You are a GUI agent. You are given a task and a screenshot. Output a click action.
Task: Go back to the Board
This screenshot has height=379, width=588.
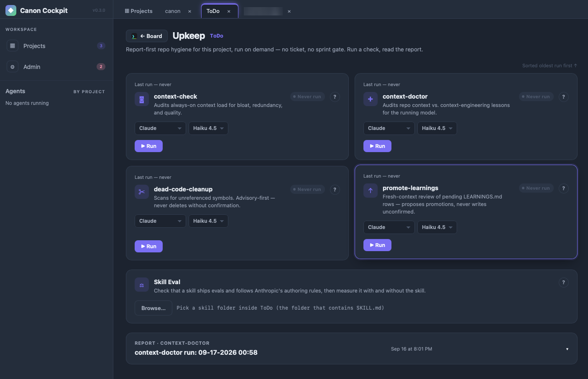147,36
